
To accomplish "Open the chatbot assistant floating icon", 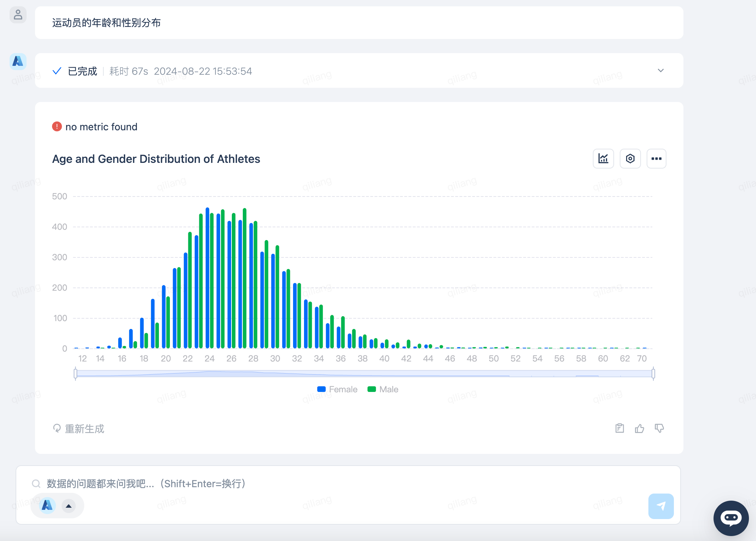I will (x=731, y=518).
